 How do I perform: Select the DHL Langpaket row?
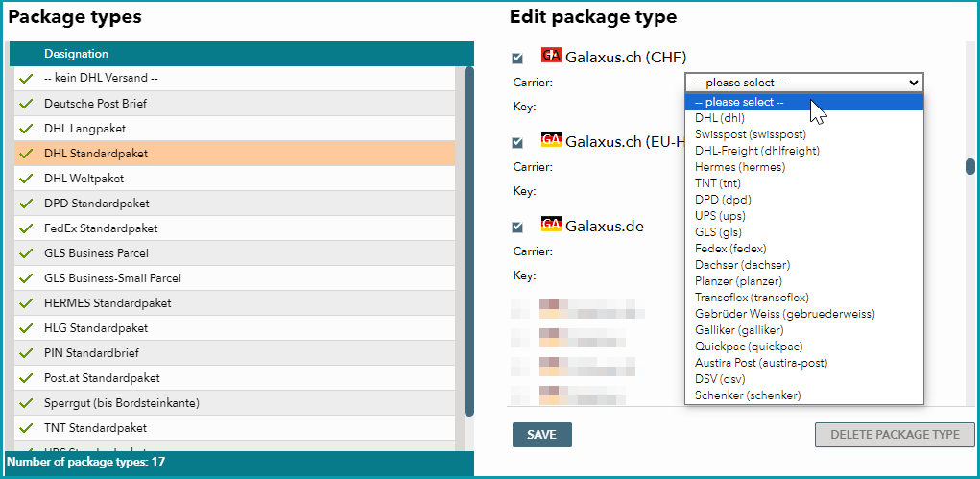[234, 129]
